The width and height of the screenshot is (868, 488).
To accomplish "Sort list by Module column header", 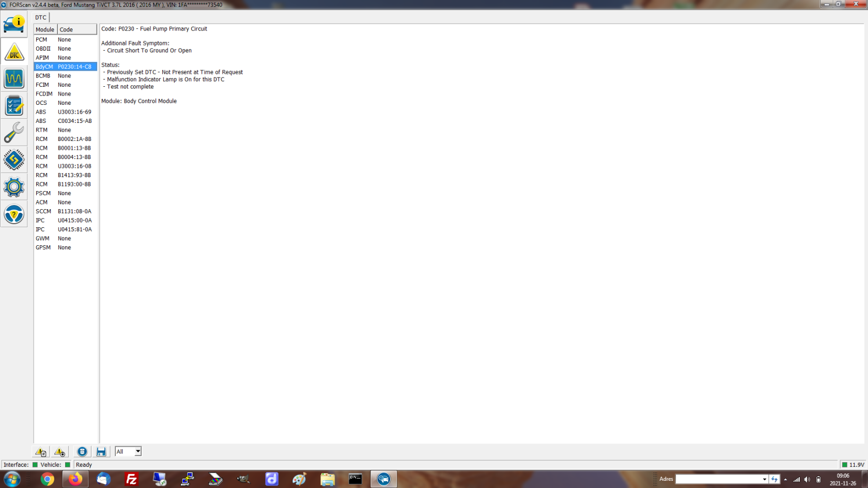I will click(45, 29).
